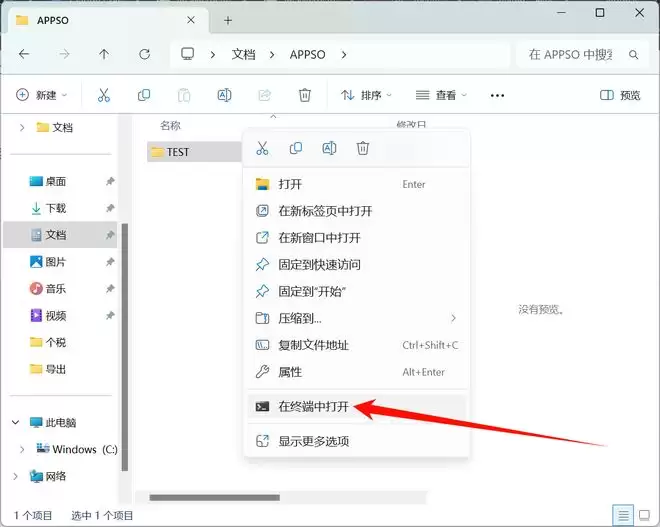Expand the 此电脑 tree node
The image size is (660, 527).
pyautogui.click(x=18, y=423)
